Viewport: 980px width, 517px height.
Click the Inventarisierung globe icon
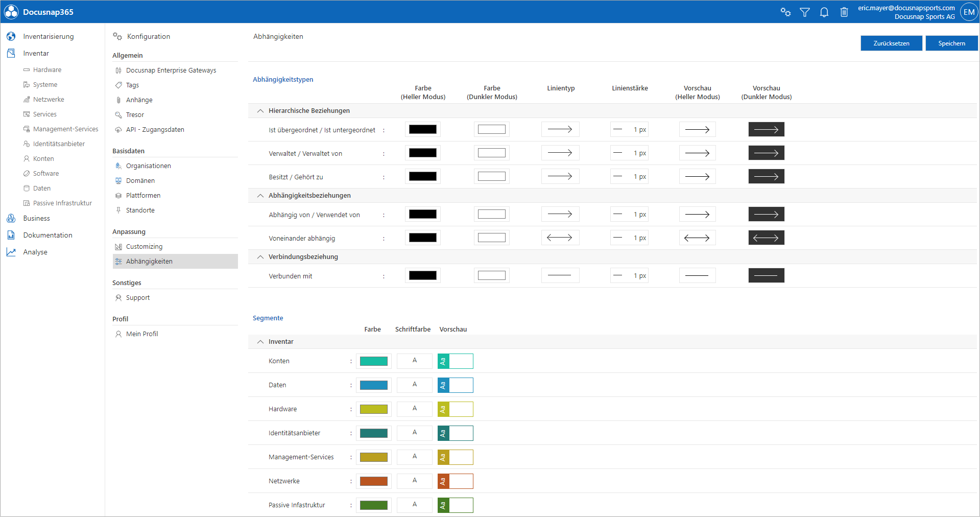(x=11, y=36)
